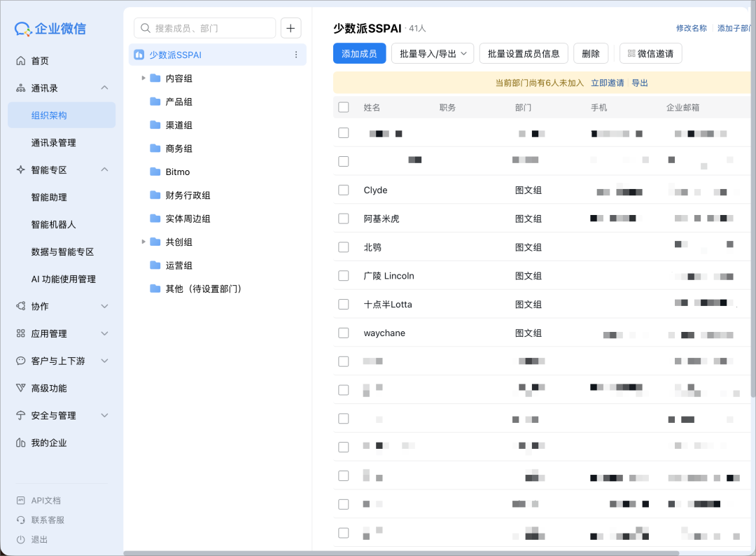Click the 立即邀请 link
756x556 pixels.
[608, 83]
